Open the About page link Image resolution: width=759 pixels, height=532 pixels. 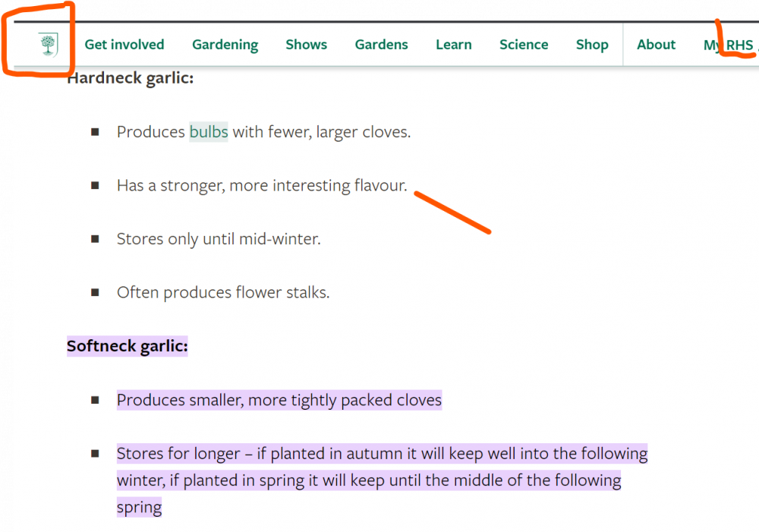click(656, 45)
